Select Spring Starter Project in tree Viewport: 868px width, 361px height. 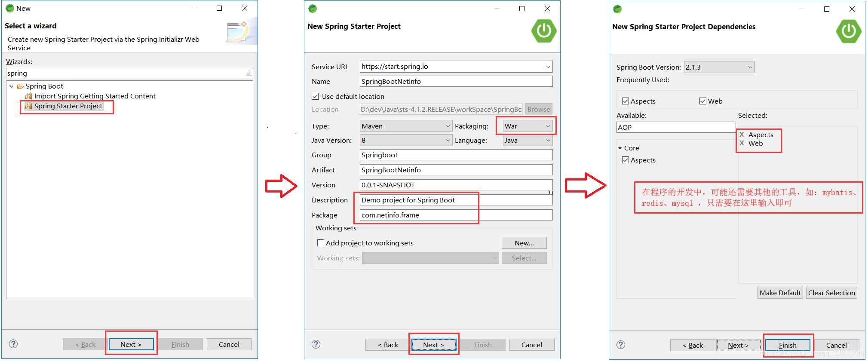pyautogui.click(x=68, y=106)
